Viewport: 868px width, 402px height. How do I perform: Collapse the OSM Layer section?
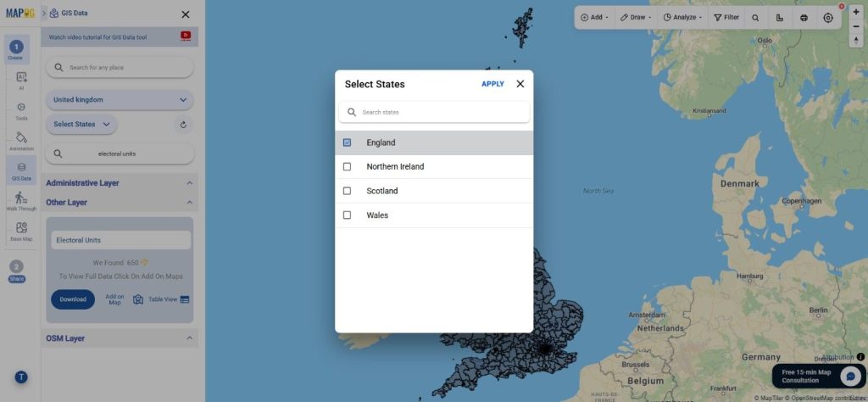(189, 338)
